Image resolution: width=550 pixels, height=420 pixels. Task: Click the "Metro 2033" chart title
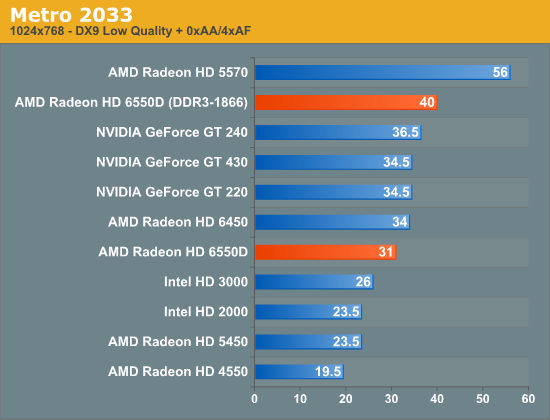[x=71, y=15]
